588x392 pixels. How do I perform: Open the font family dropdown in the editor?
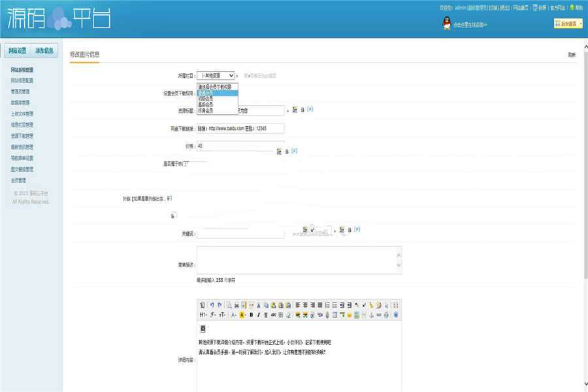(x=213, y=315)
